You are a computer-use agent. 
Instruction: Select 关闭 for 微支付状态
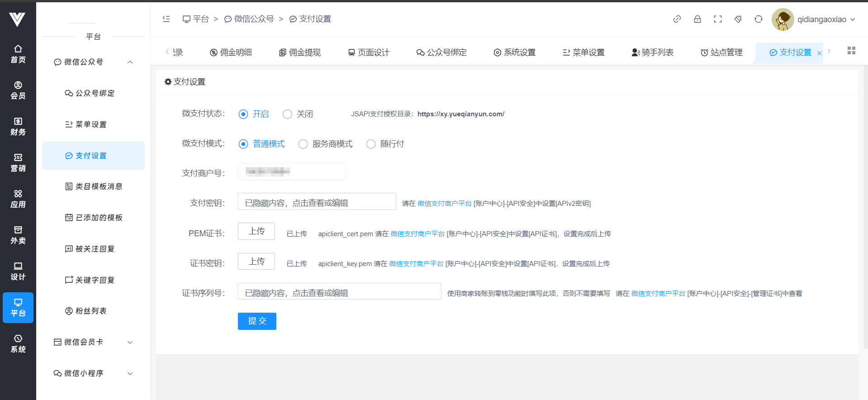pos(287,114)
